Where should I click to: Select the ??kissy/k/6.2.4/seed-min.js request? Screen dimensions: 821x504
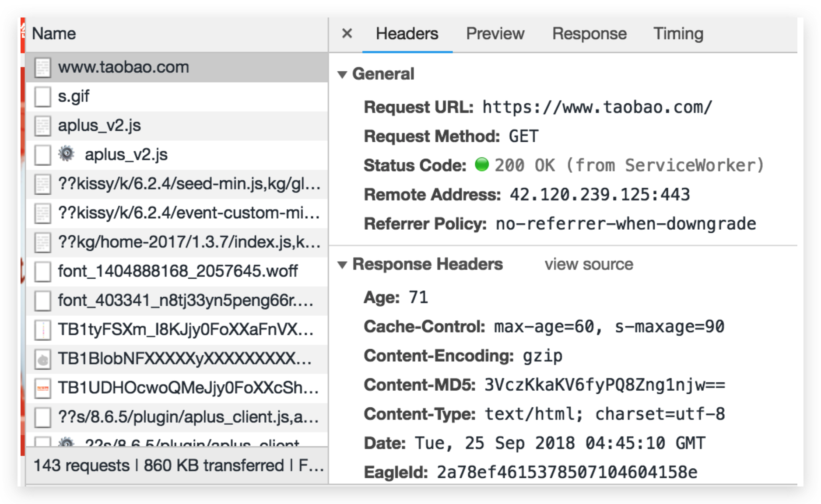pos(177,184)
